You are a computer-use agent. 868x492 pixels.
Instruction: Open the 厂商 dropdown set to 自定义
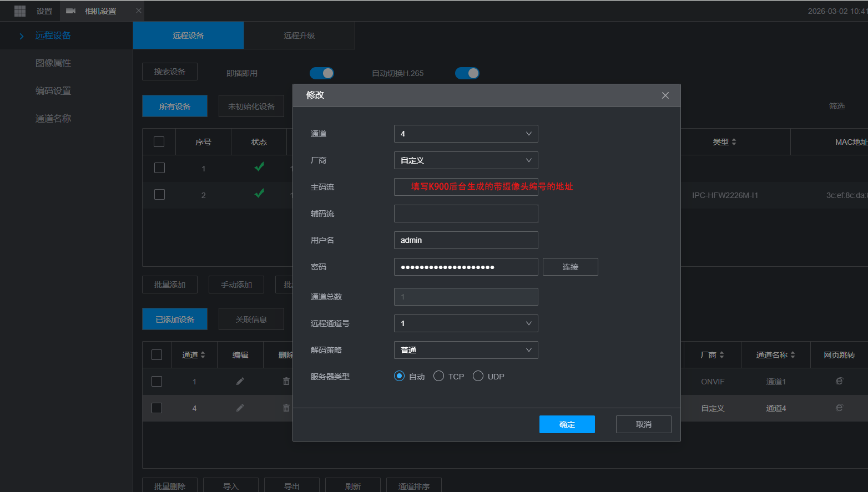coord(466,160)
